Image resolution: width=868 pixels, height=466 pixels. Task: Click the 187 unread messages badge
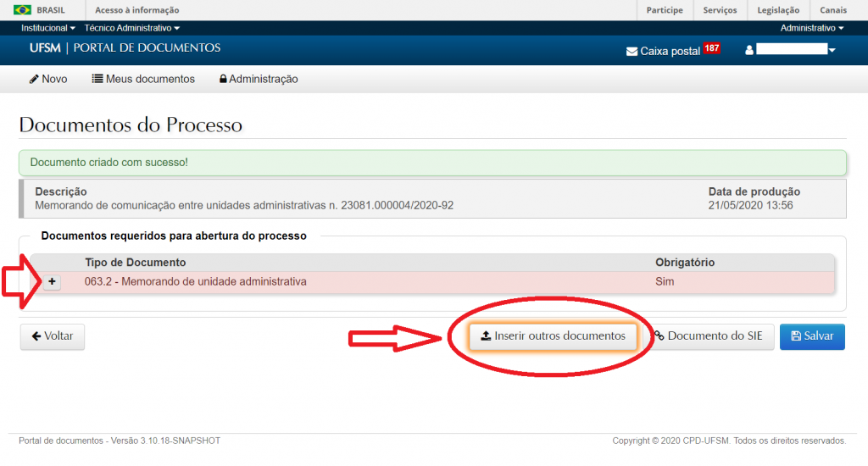(x=711, y=49)
